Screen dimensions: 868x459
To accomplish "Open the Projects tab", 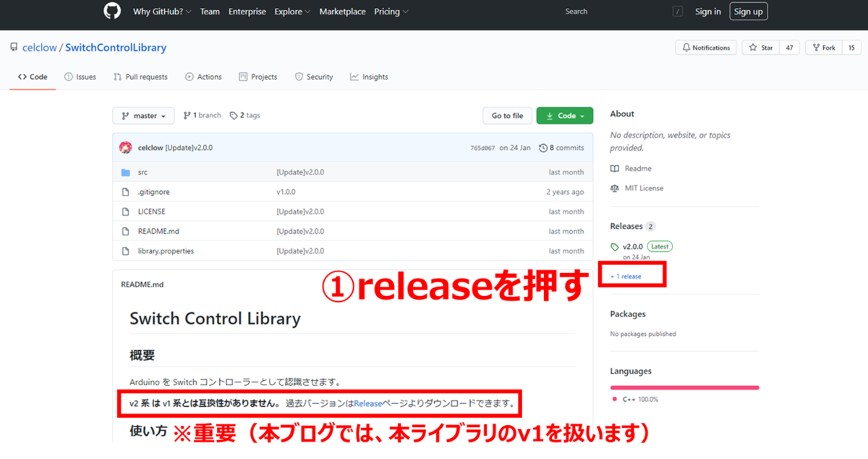I will pos(258,77).
